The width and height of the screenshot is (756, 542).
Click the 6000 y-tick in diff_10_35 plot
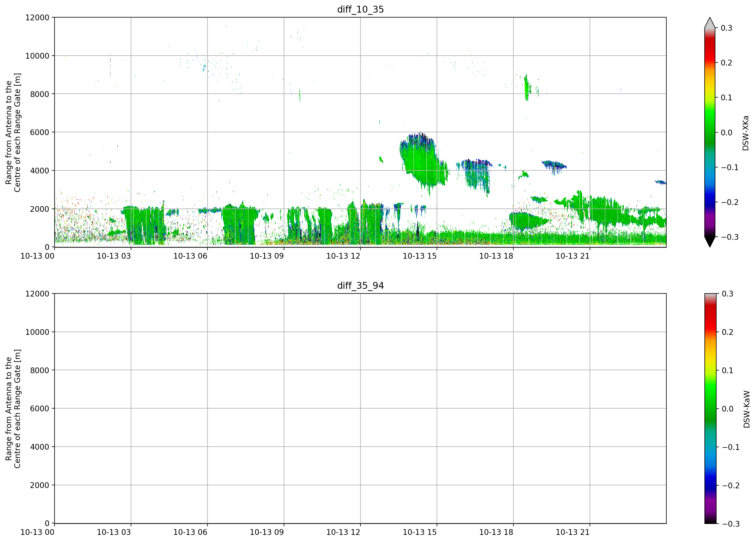point(40,132)
